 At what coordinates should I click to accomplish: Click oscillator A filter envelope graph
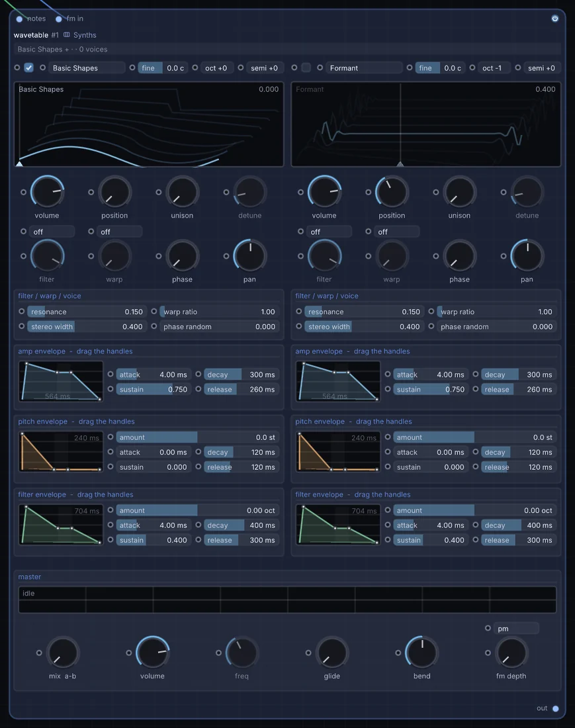(x=61, y=525)
